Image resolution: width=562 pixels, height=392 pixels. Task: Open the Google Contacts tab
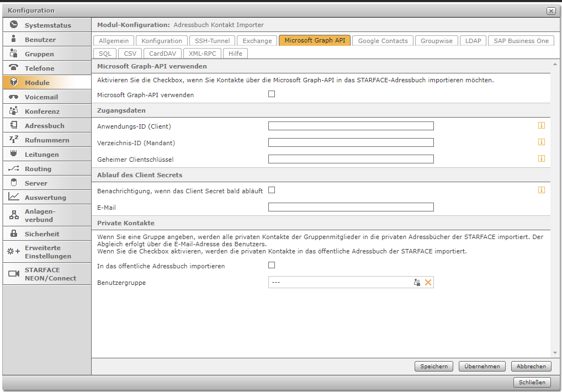coord(383,41)
